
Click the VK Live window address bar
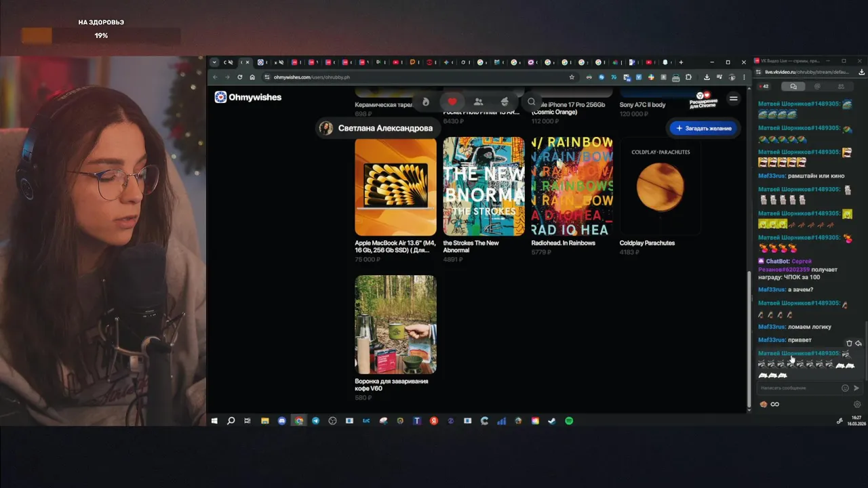coord(807,72)
